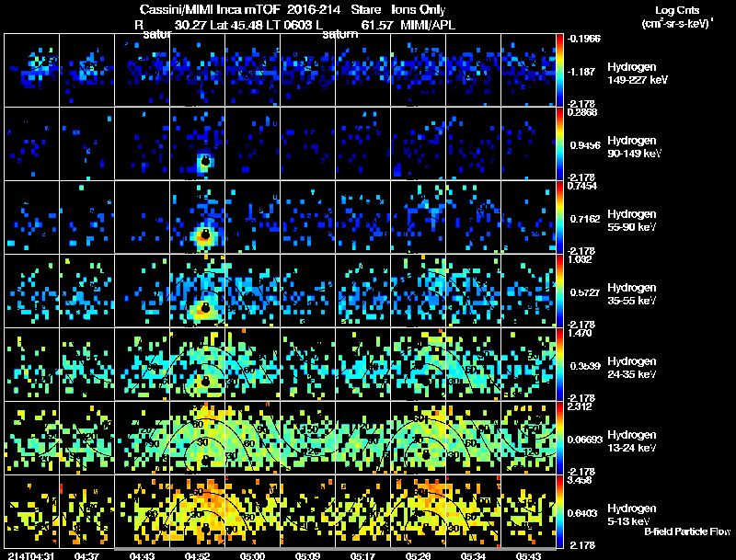
Task: Click the Hydrogen 35-55 keV color bar
Action: [559, 291]
